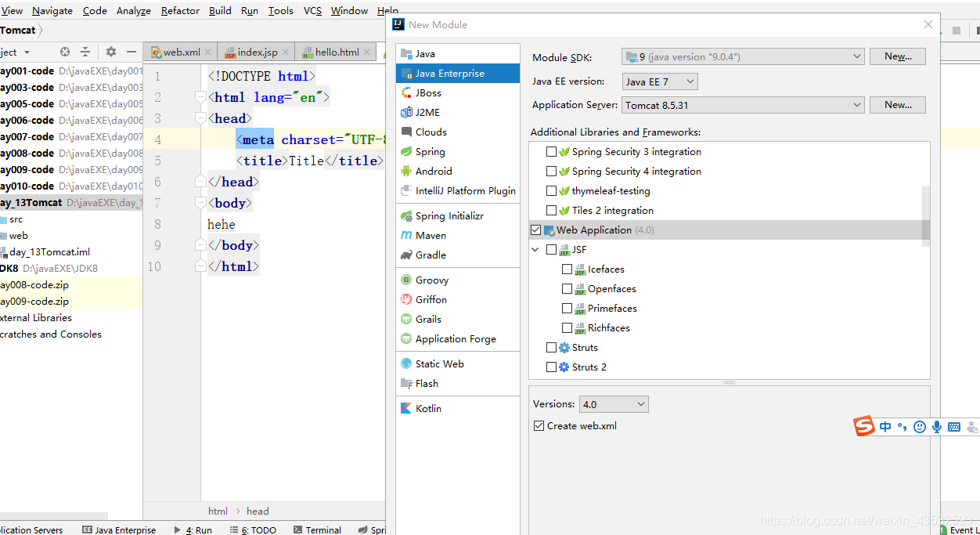The image size is (980, 535).
Task: Toggle Create web.xml checkbox
Action: coord(539,426)
